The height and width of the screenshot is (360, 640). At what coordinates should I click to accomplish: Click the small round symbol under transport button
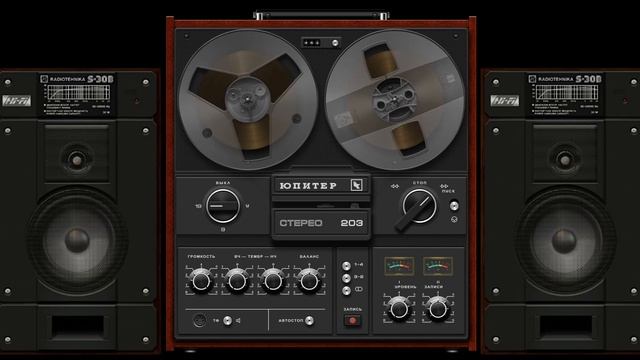tap(454, 220)
